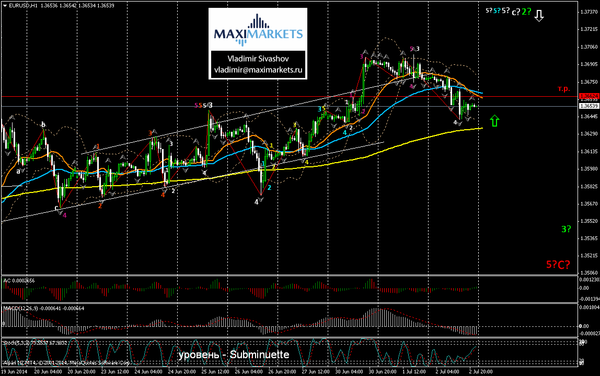Click the MaxiMarkets logo

258,30
